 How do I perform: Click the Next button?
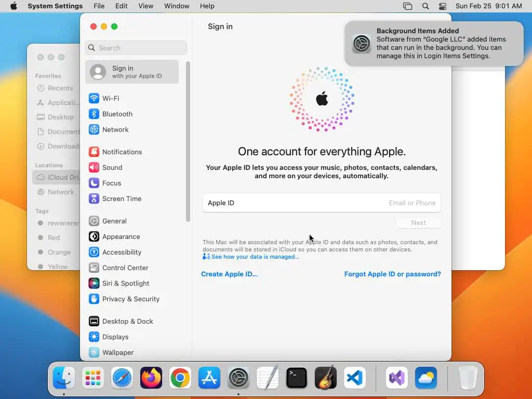pos(419,223)
